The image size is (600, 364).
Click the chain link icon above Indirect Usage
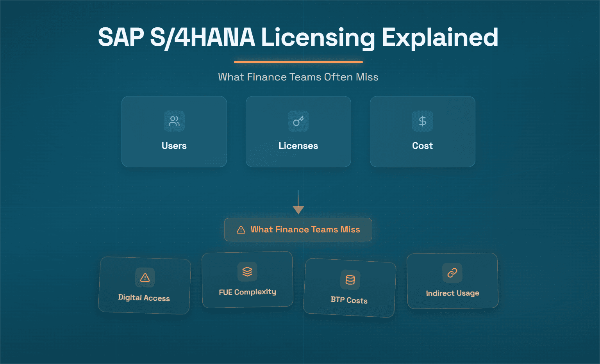(452, 273)
